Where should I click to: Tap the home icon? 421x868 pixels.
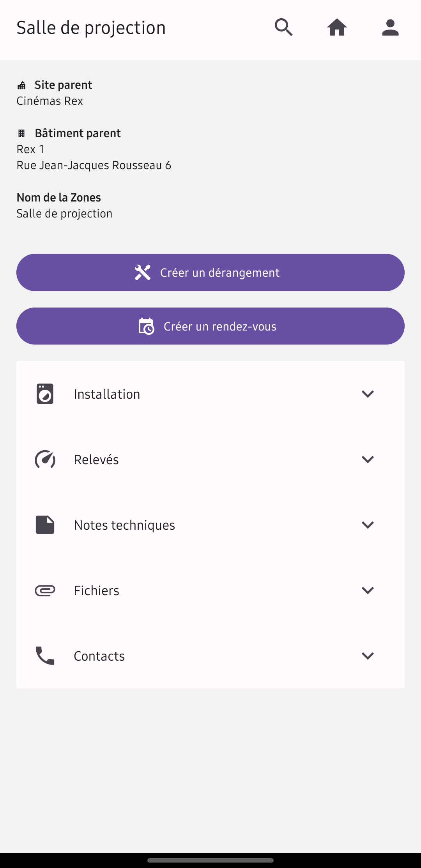pos(337,27)
